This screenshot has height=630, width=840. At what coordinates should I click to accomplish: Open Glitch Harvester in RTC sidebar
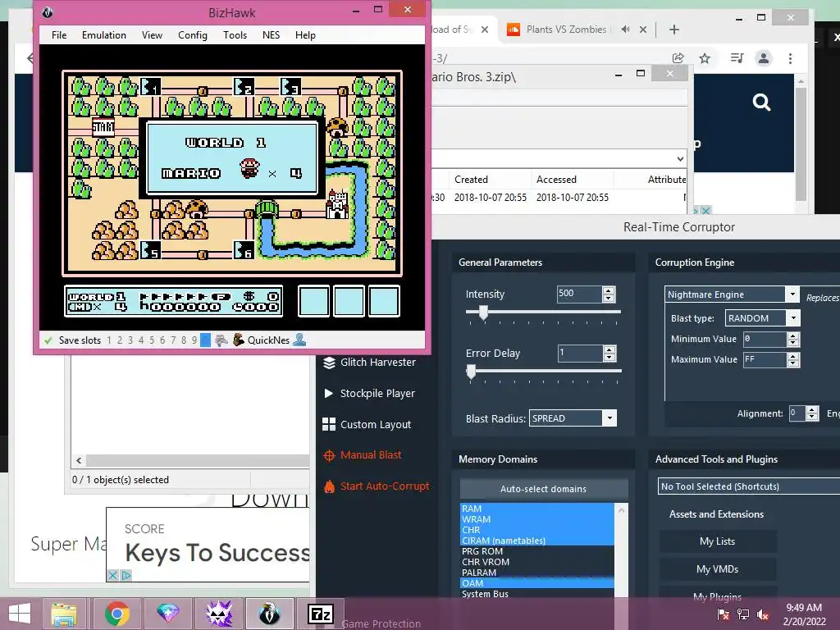click(x=370, y=363)
